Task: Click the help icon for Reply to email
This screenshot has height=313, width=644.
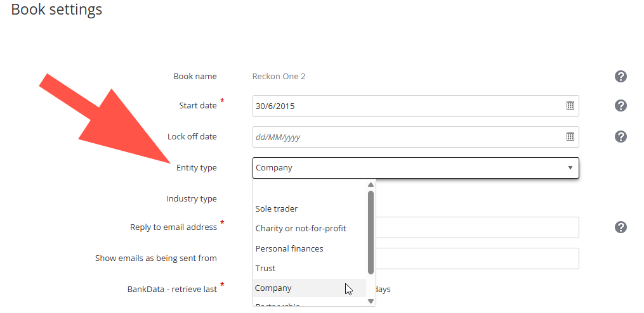Action: pos(621,227)
